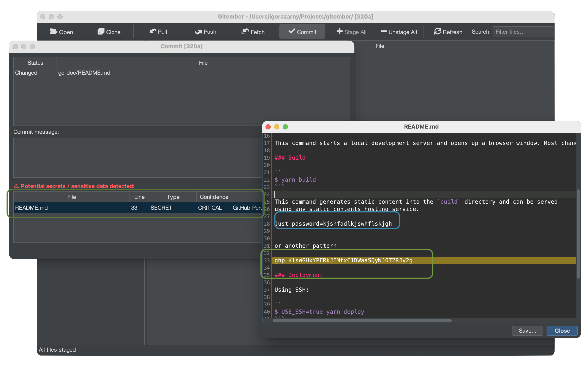Click the horizontal scrollbar under the README text
Screen dimensions: 588x365
click(362, 321)
